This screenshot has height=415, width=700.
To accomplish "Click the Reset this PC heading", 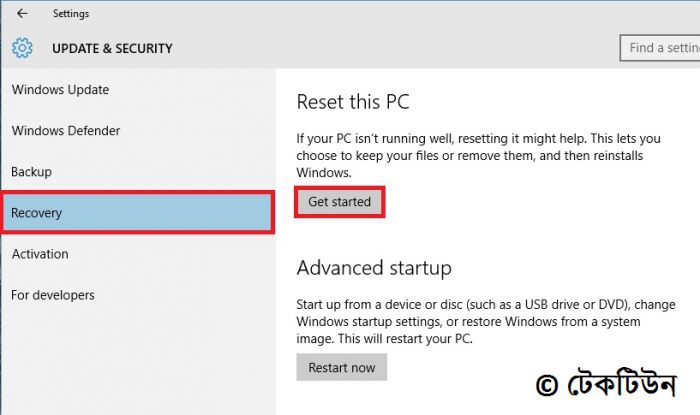I will pos(353,102).
